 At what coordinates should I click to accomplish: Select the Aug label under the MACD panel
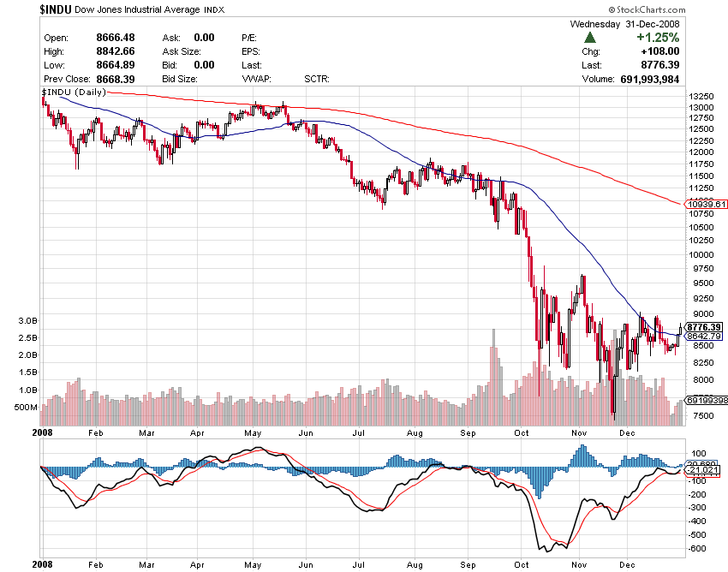point(415,565)
